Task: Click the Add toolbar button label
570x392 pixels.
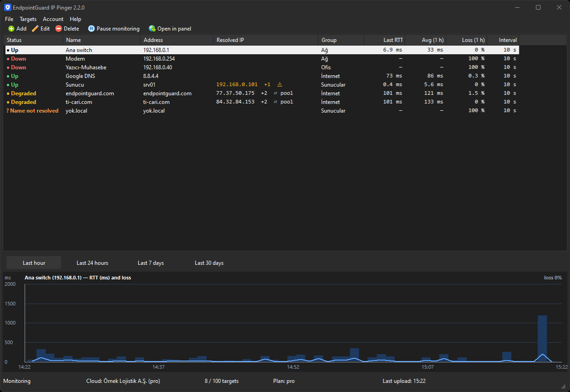Action: point(21,29)
